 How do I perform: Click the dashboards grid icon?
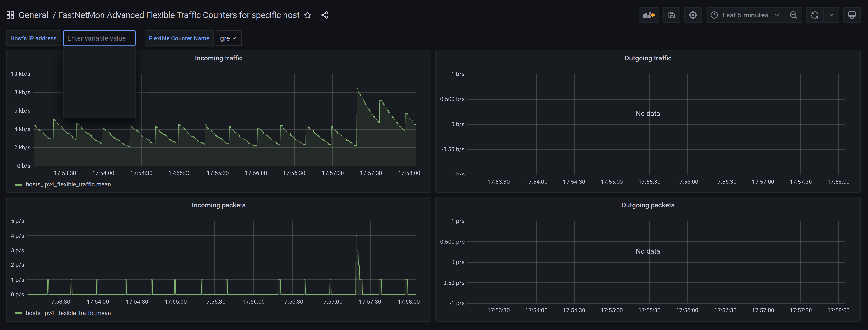point(10,15)
